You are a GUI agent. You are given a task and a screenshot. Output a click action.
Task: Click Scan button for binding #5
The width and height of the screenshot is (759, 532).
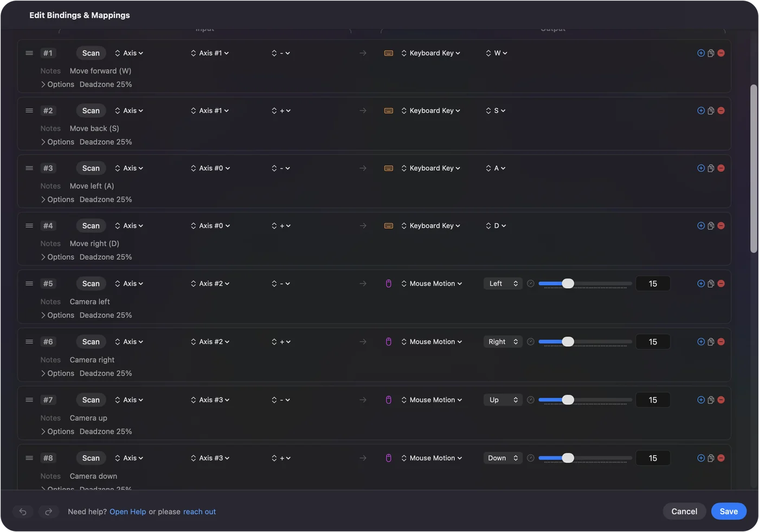[91, 284]
